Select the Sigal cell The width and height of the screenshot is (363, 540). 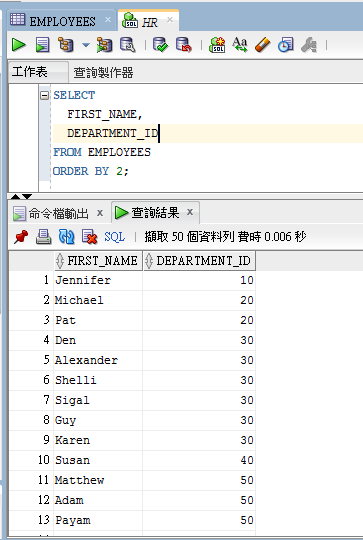[x=98, y=400]
